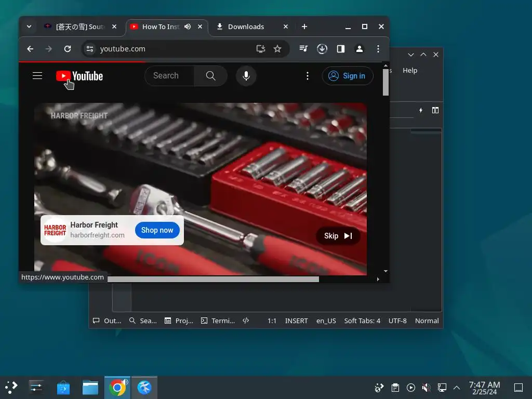Screen dimensions: 532x399
Task: Go back in Chrome
Action: pyautogui.click(x=30, y=49)
